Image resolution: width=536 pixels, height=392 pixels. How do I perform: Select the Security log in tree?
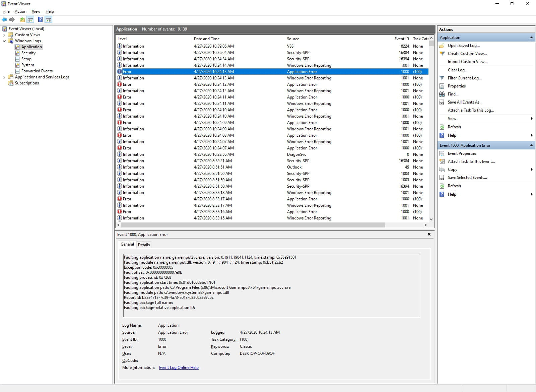point(28,53)
